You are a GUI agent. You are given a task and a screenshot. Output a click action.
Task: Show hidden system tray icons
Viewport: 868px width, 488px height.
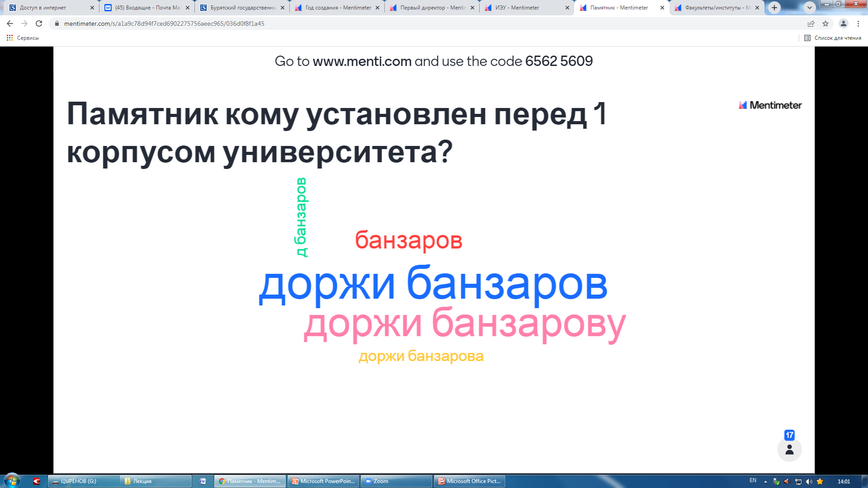tap(765, 482)
